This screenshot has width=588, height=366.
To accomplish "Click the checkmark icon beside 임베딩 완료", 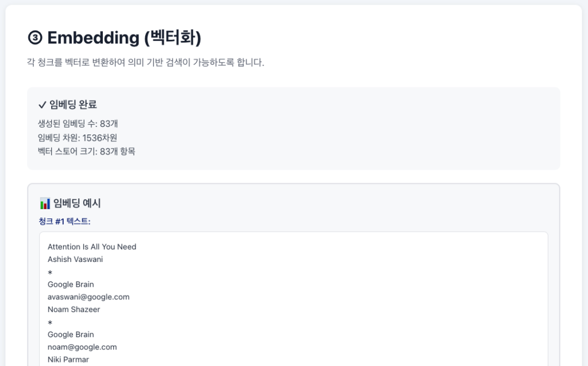I will 42,105.
